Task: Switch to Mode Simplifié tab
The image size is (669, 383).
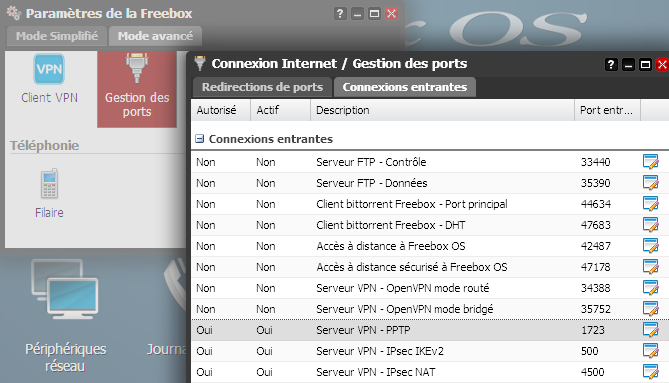Action: [57, 36]
